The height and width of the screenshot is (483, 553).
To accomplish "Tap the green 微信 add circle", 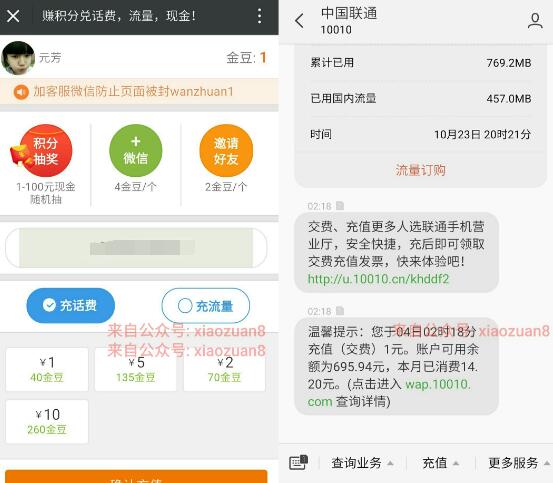I will click(x=136, y=151).
